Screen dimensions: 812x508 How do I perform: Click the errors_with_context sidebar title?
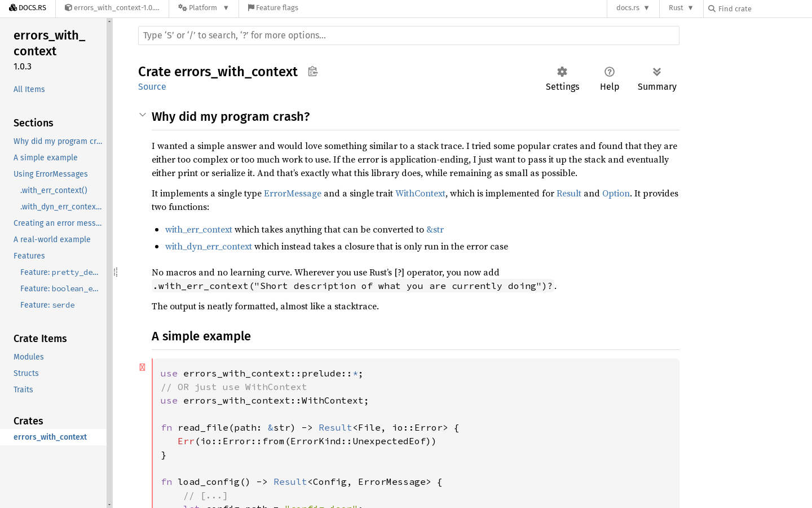50,43
